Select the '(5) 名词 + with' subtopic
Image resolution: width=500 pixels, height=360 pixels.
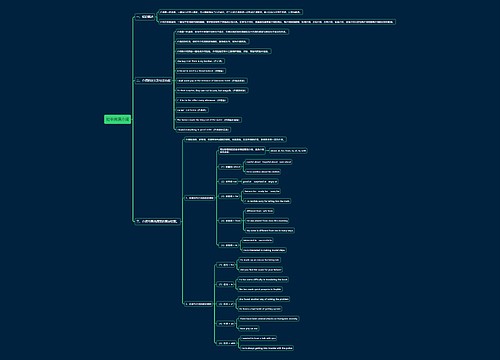coord(227,343)
